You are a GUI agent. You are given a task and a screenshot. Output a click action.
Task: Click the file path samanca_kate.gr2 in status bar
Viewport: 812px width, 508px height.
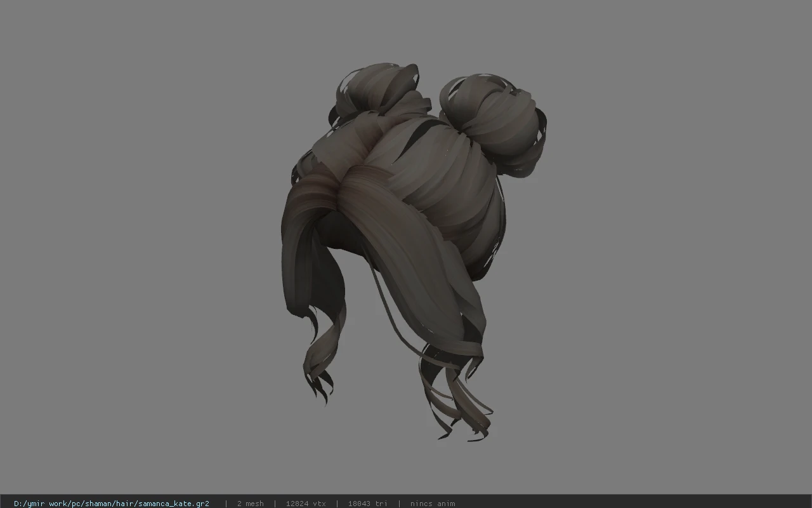[x=112, y=504]
